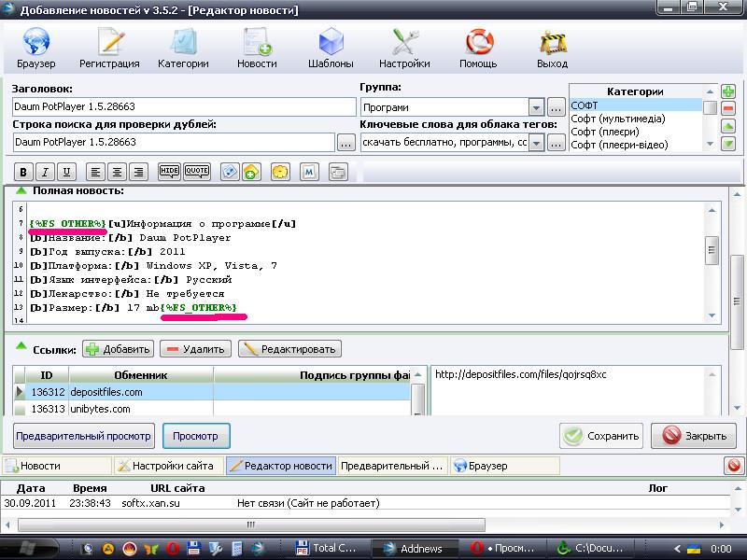Click the duplicate search string field
Image resolution: width=747 pixels, height=560 pixels.
click(174, 143)
